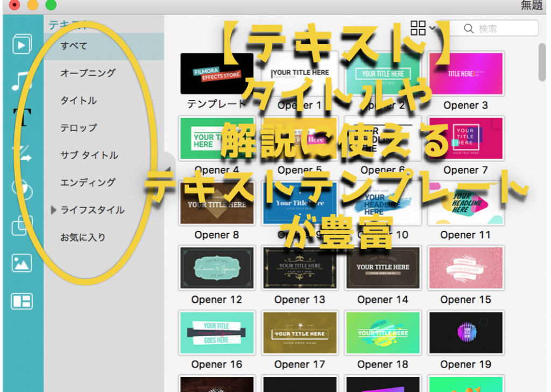The image size is (551, 392).
Task: Select the Text/Titles T icon
Action: tap(22, 117)
